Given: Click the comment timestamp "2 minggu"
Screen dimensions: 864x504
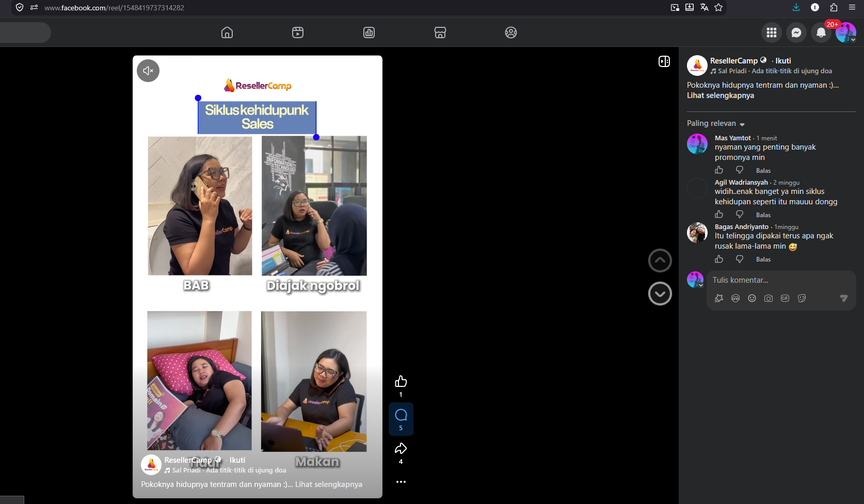Looking at the screenshot, I should [786, 183].
